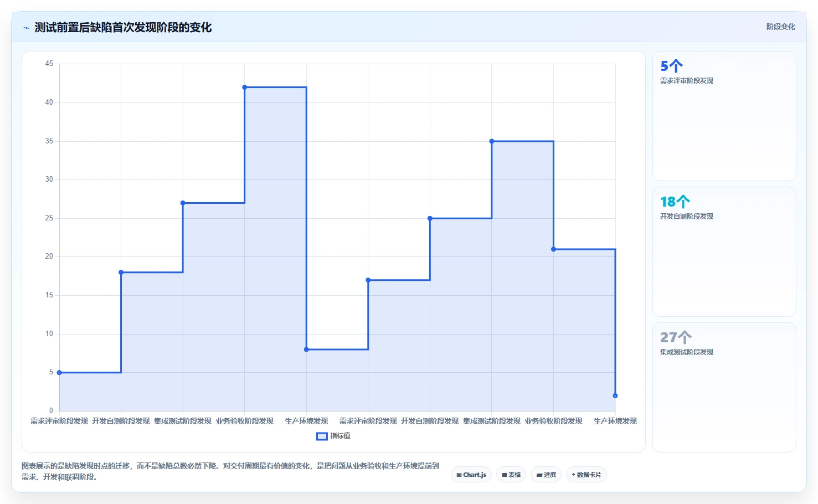Open the Chart.js chip

click(471, 475)
